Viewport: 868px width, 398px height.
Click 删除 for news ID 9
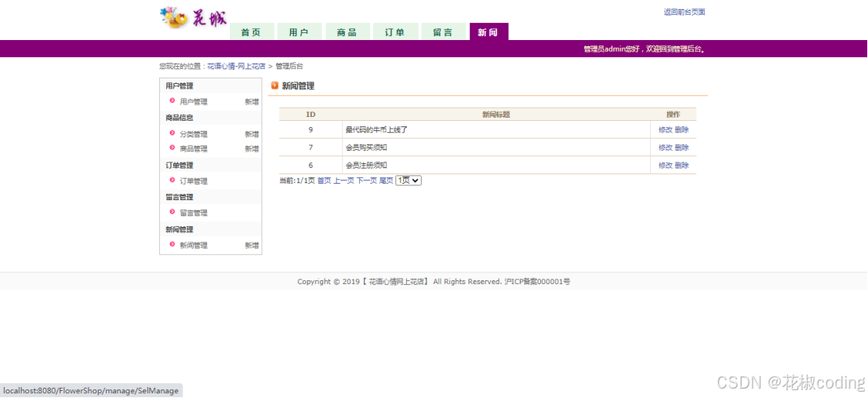681,130
